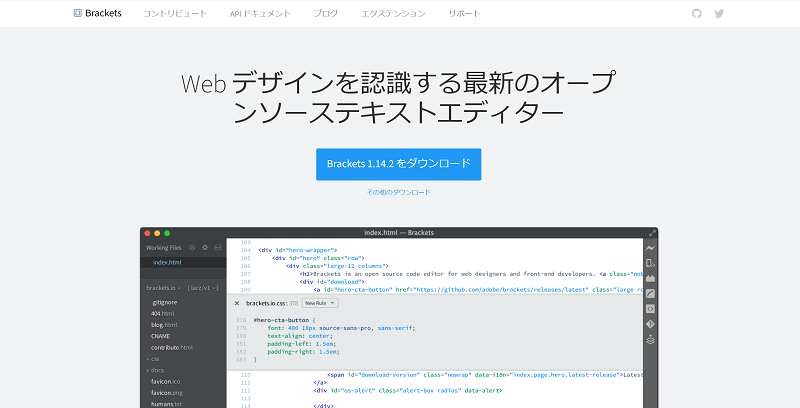Open the [larz/v1] branch dropdown
This screenshot has height=408, width=800.
click(203, 288)
